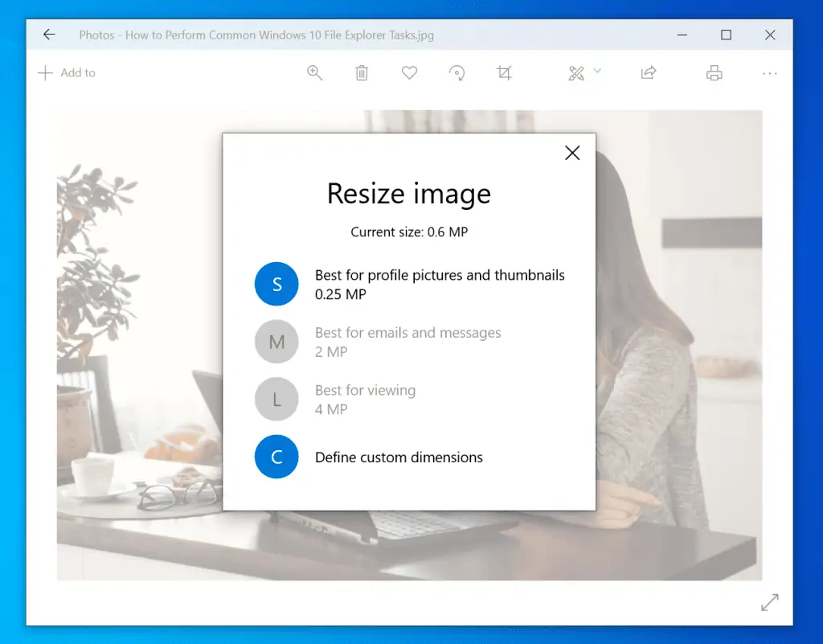The image size is (823, 644).
Task: Minimize the Photos window
Action: 682,35
